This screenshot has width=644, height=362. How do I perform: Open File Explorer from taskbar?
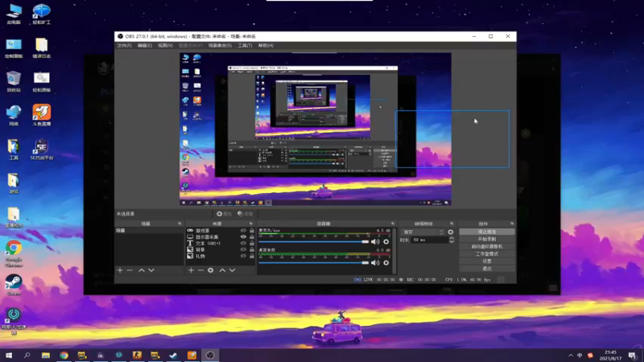coord(46,355)
